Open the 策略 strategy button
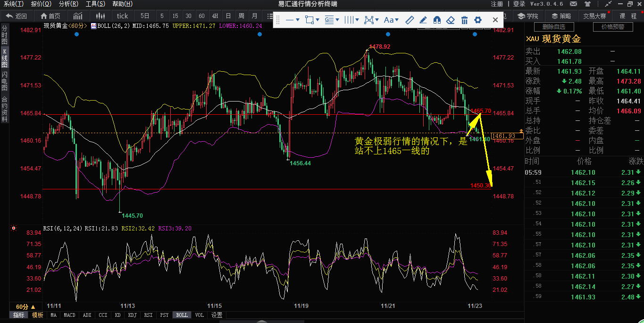Screen dimensions: 644x323 coord(560,16)
